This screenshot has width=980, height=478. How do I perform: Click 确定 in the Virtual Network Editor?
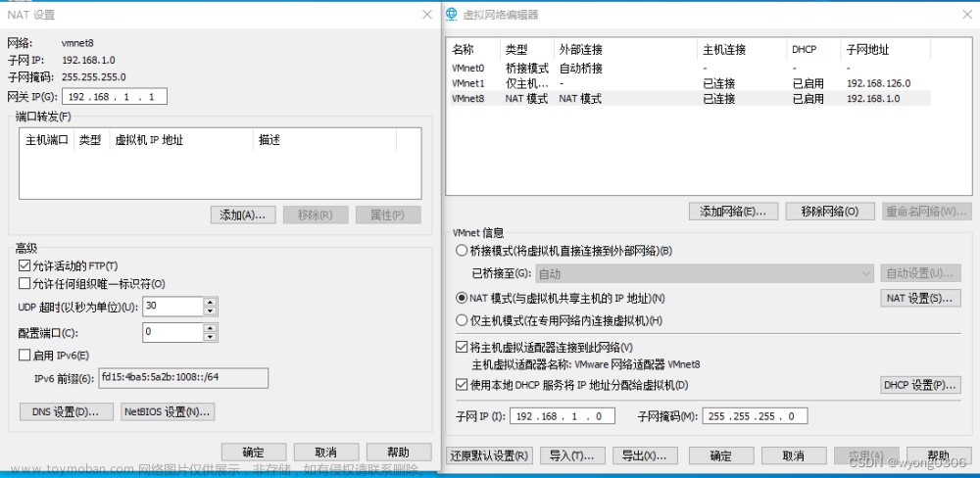tap(721, 455)
